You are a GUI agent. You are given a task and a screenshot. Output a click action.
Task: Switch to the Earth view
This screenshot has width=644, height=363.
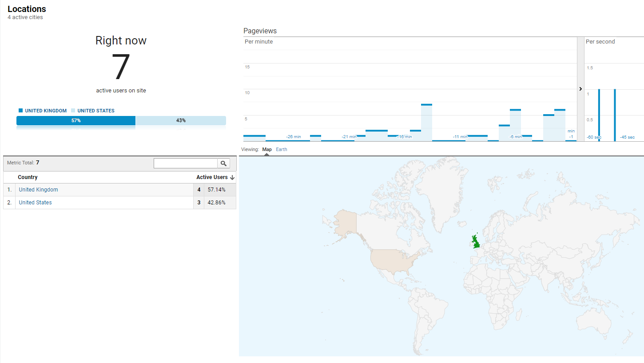tap(282, 149)
